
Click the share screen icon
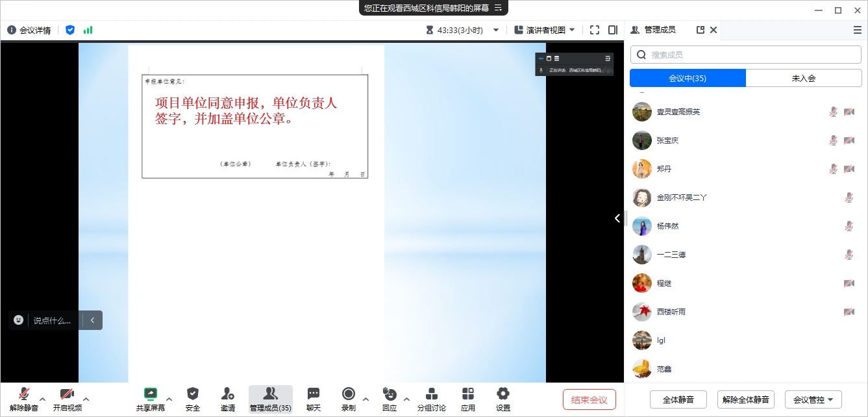(x=151, y=394)
